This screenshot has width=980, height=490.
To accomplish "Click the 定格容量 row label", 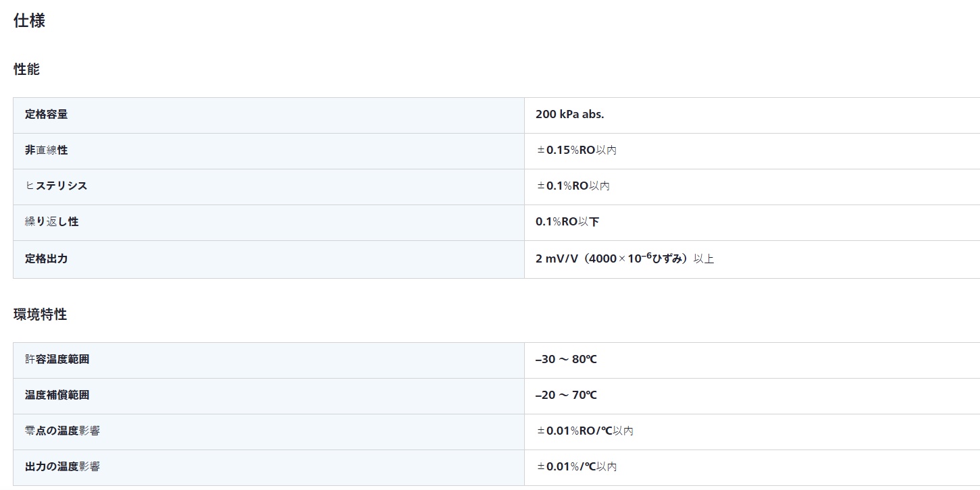I will (x=47, y=115).
